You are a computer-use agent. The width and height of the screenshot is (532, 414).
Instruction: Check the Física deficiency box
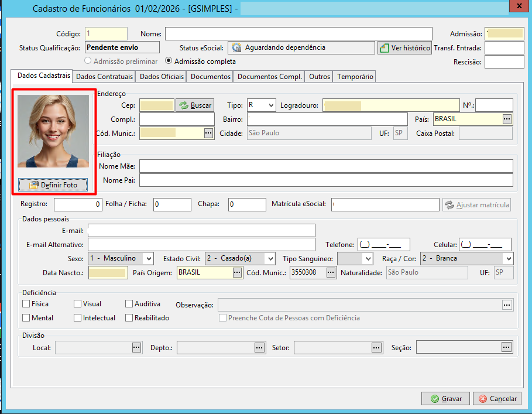point(26,303)
